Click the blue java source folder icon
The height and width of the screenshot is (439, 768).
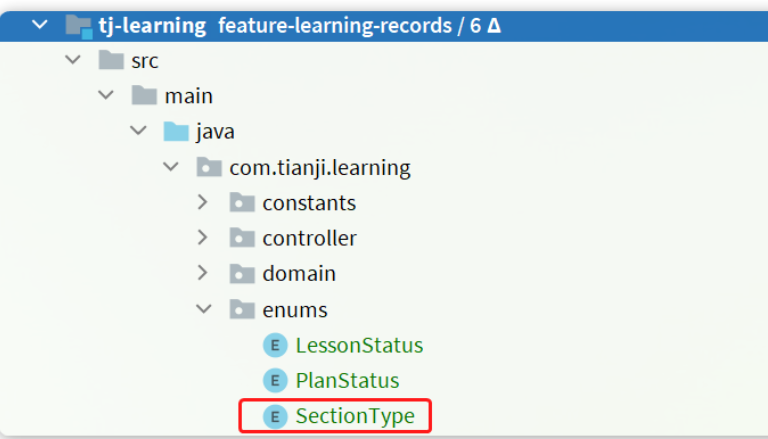click(176, 132)
